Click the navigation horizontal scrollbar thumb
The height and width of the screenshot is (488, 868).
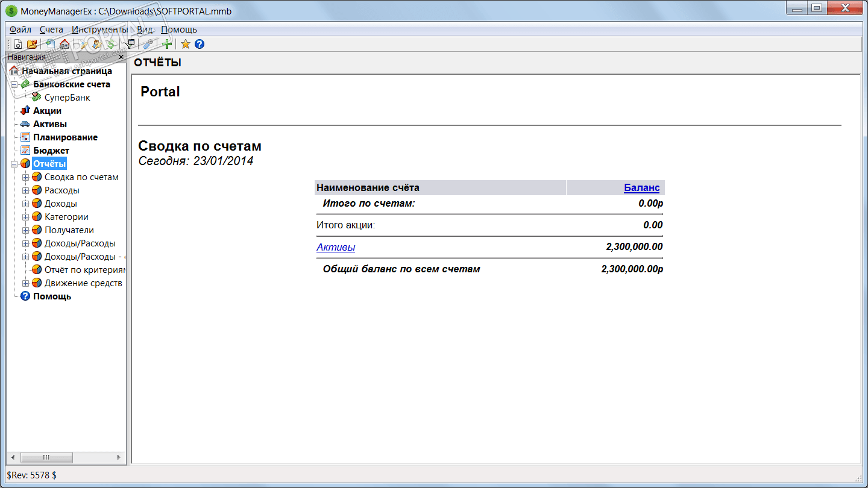[x=47, y=458]
